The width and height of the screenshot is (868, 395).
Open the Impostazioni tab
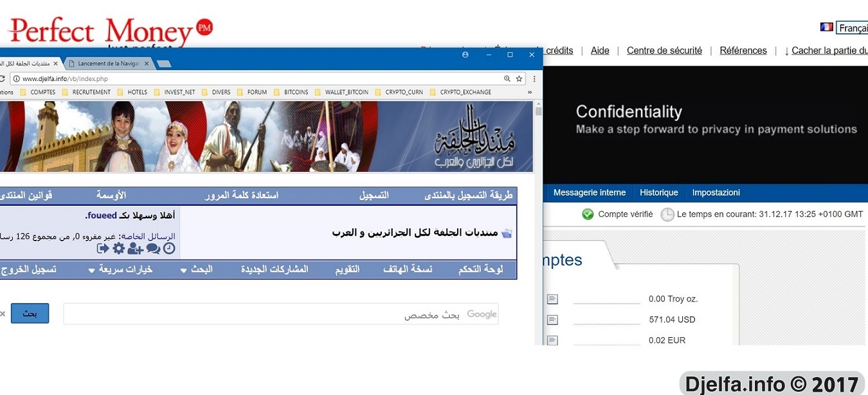pyautogui.click(x=716, y=192)
